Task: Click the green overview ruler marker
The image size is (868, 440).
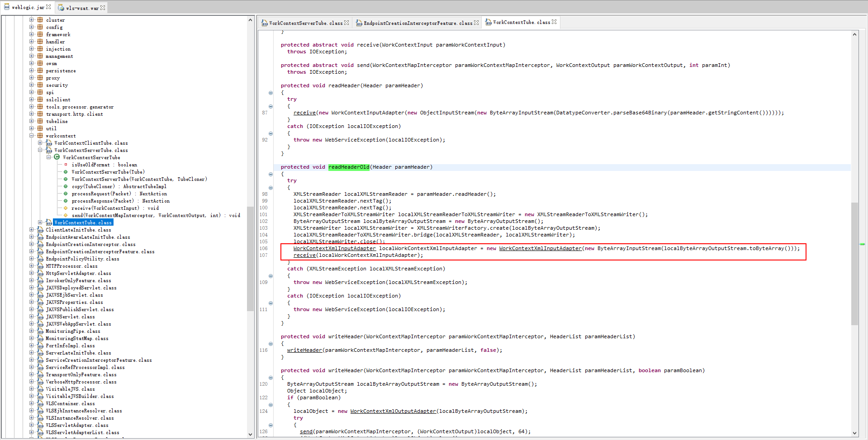Action: point(862,244)
